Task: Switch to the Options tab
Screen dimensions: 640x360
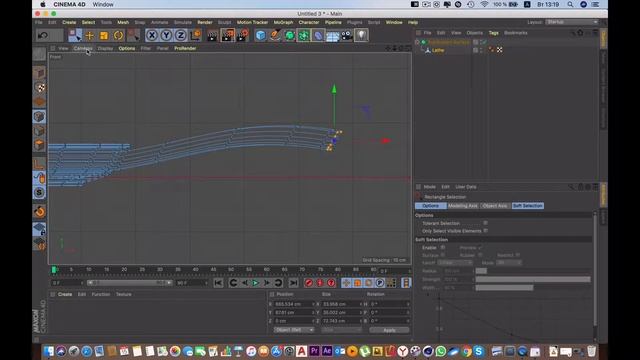Action: pos(431,206)
